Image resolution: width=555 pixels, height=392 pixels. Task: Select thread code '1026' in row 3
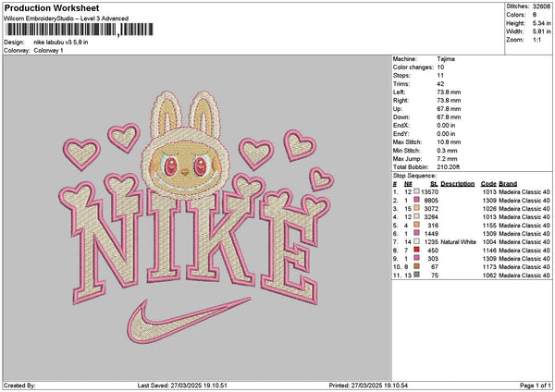pyautogui.click(x=489, y=209)
